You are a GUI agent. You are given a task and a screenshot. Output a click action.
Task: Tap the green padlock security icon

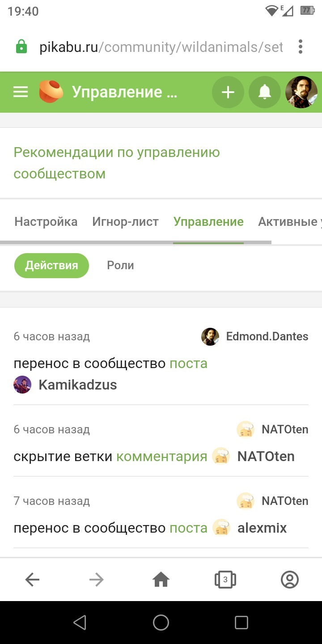[21, 47]
